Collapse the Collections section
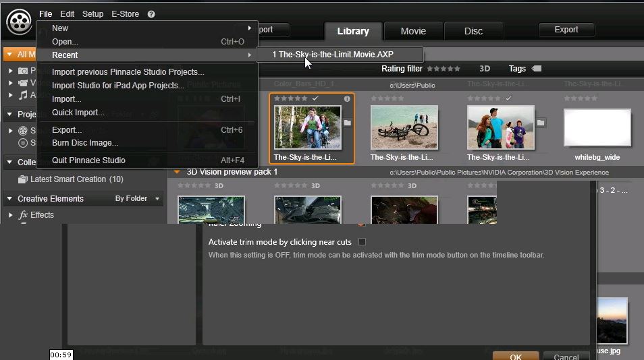 pyautogui.click(x=9, y=162)
